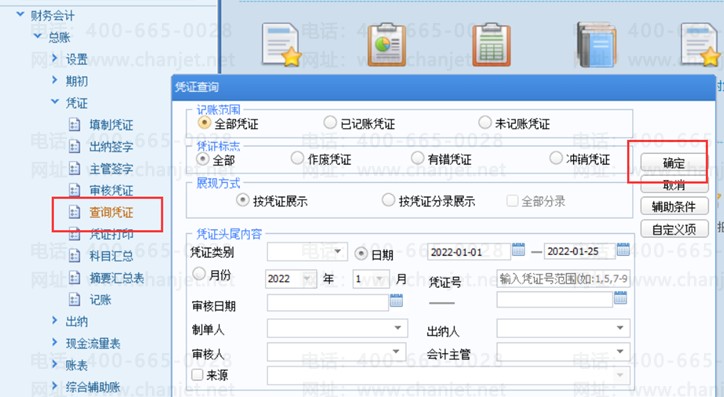Collapse the 凭证 tree node
Image resolution: width=724 pixels, height=397 pixels.
pyautogui.click(x=55, y=102)
